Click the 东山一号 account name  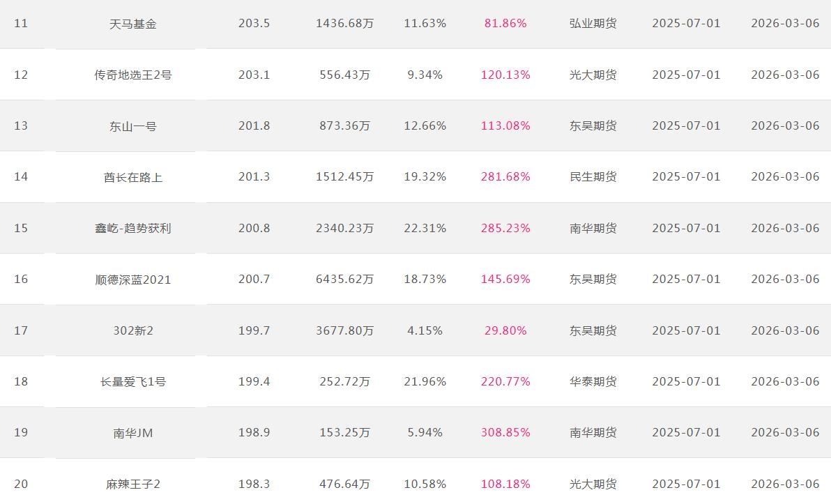pos(132,126)
